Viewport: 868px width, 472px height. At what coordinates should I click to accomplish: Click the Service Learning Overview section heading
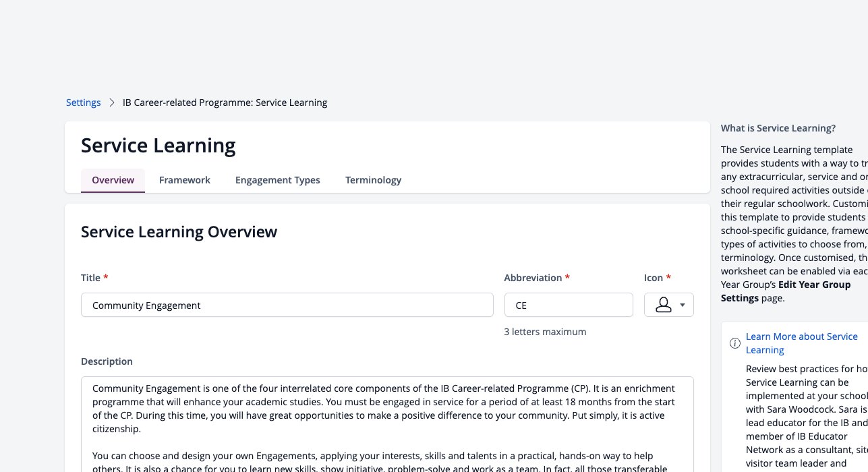pyautogui.click(x=179, y=232)
